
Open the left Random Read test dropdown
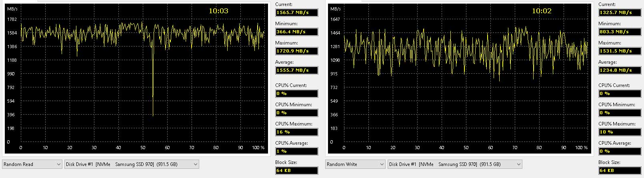32,164
